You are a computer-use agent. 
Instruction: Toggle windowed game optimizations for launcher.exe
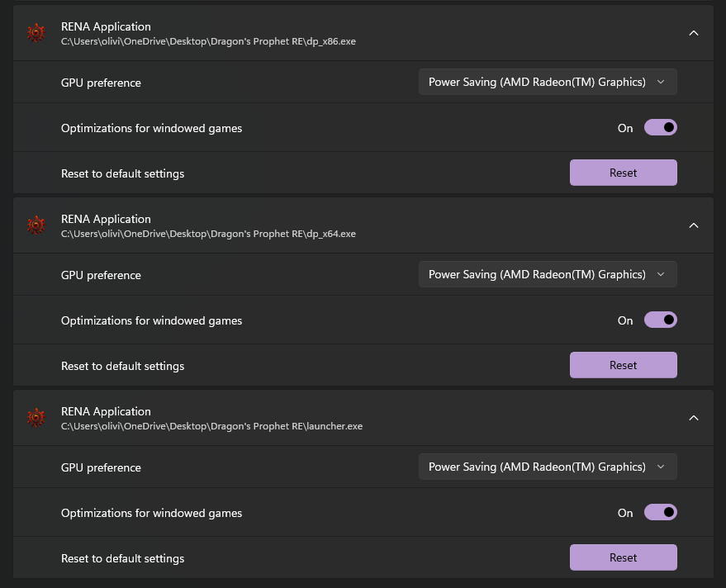coord(661,512)
